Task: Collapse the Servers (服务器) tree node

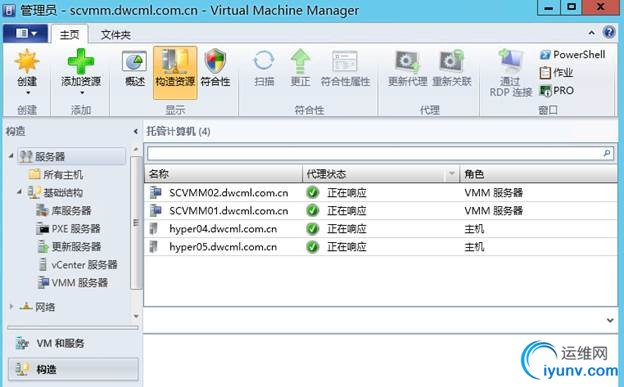Action: click(11, 156)
